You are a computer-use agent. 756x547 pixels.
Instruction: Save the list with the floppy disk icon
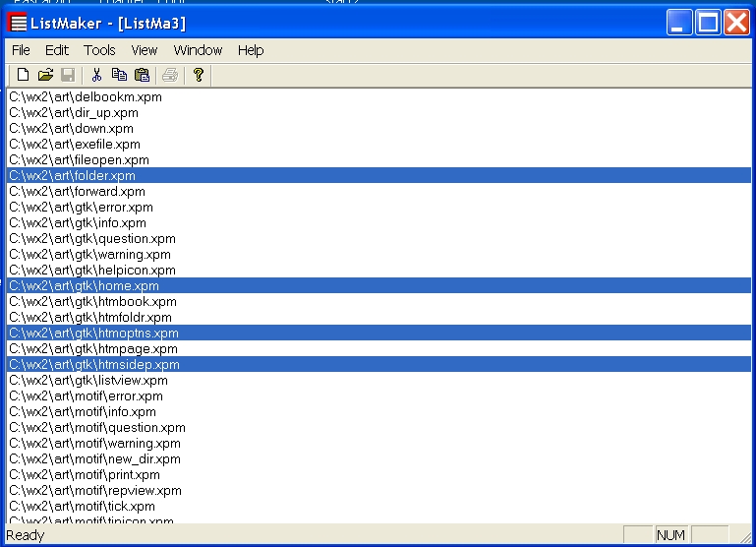coord(68,75)
